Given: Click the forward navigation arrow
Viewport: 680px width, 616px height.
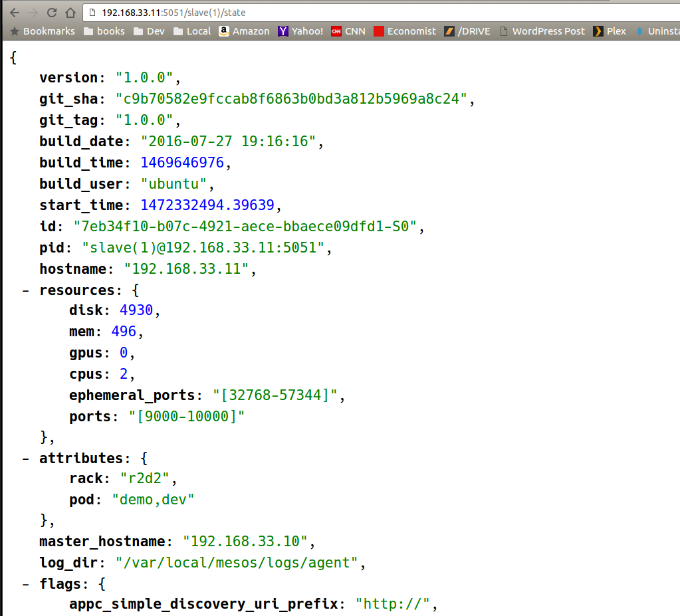Looking at the screenshot, I should pos(33,13).
